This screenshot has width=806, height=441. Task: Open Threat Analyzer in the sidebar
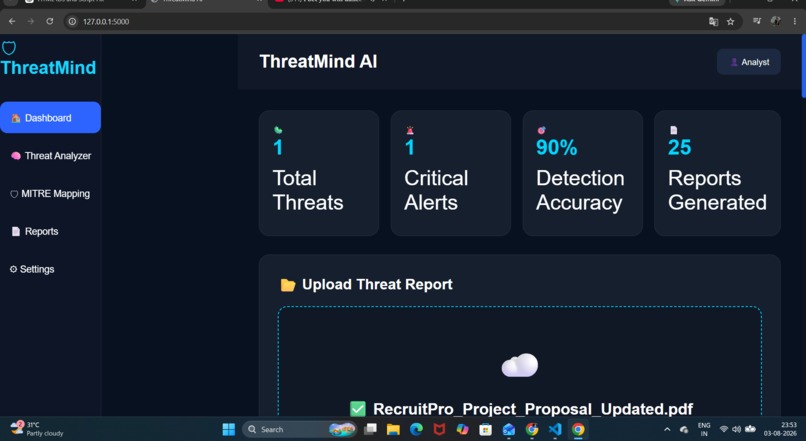click(x=51, y=156)
